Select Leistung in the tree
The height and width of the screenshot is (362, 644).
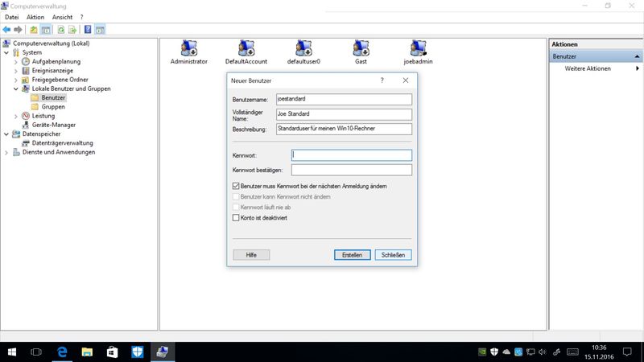tap(43, 116)
